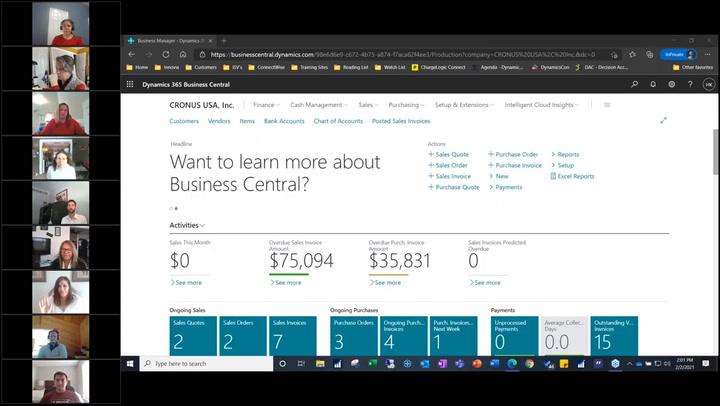Screen dimensions: 720x406
Task: Open the app launcher waffle icon
Action: coord(130,85)
